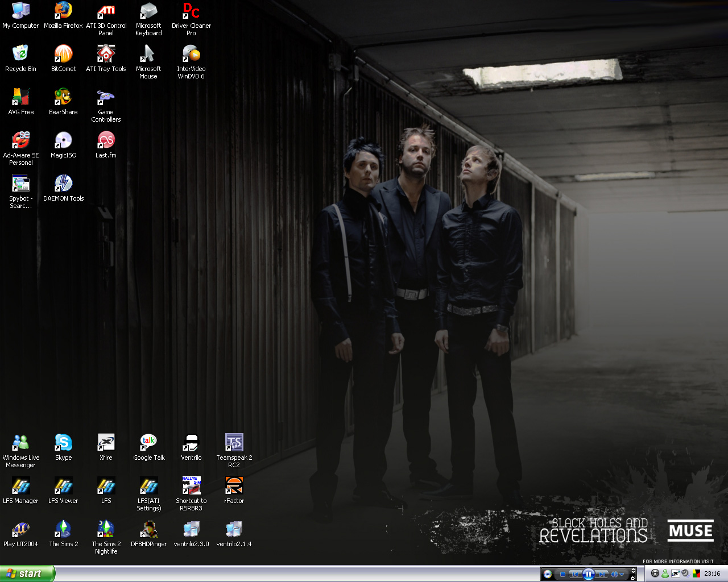This screenshot has height=582, width=728.
Task: Select Shortcut to RSRBR3 icon
Action: tap(191, 494)
